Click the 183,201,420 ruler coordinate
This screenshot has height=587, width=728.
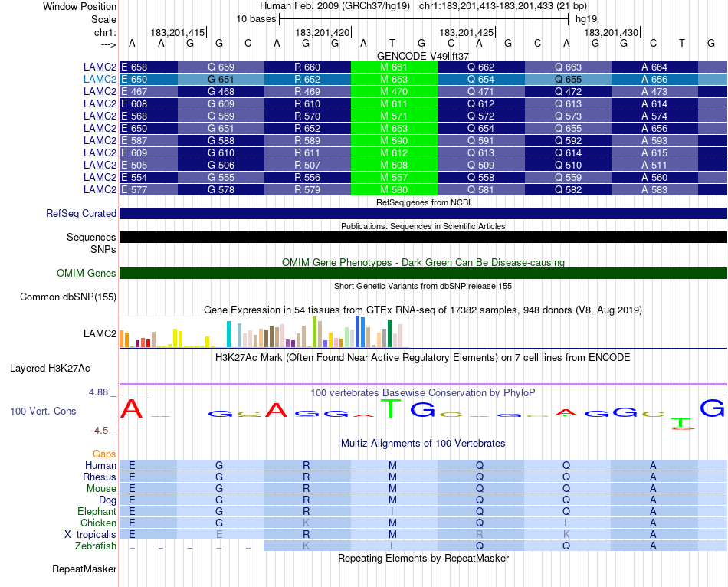(x=322, y=32)
